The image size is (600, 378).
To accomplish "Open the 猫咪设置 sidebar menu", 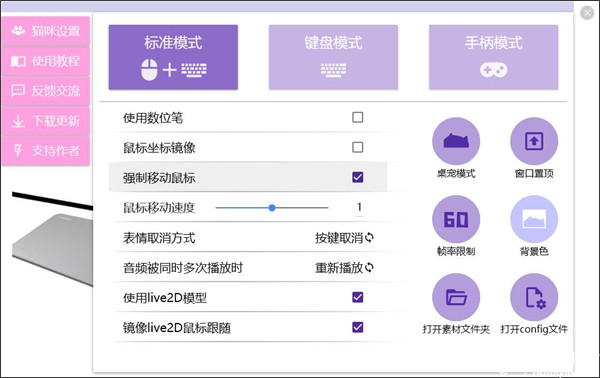I will point(46,31).
